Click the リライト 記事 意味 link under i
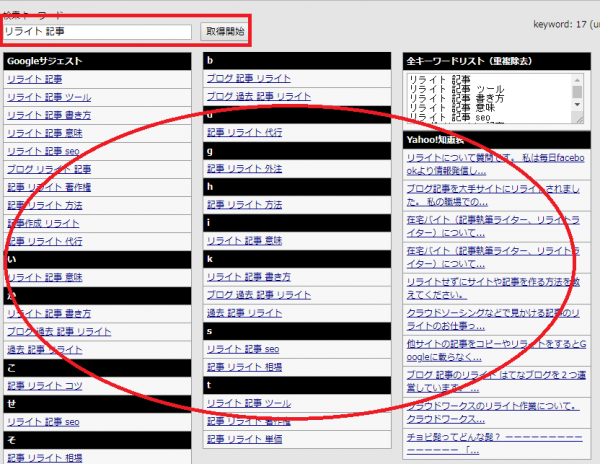Viewport: 600px width, 464px height. click(x=244, y=240)
